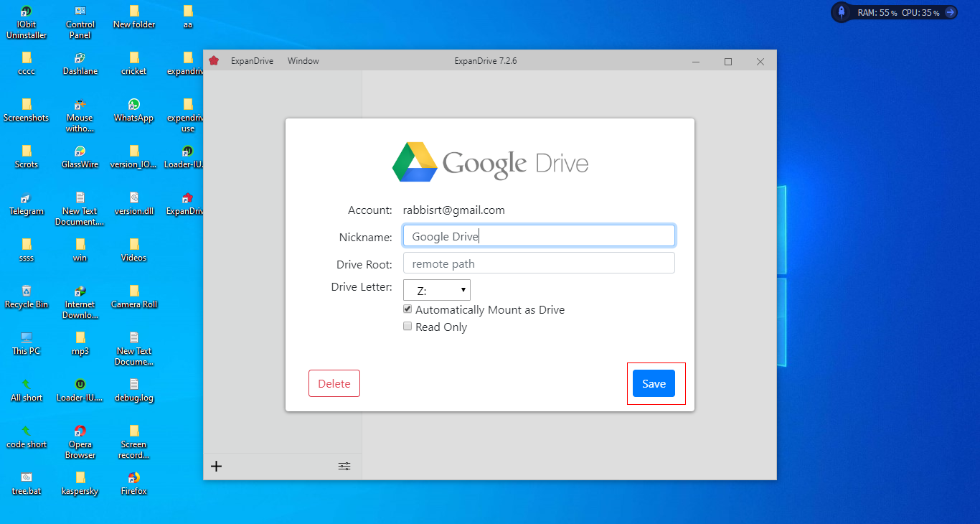
Task: Select the Scrots folder icon
Action: tap(27, 151)
